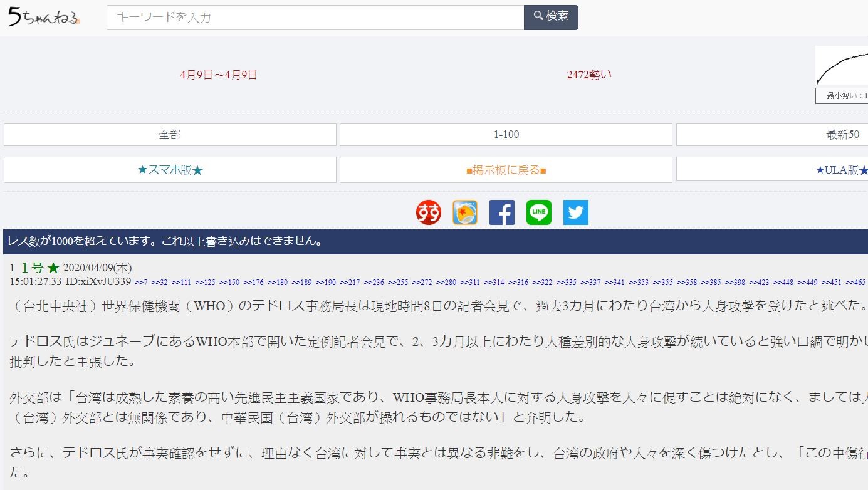Open reply anchor >>398
The width and height of the screenshot is (868, 490).
pyautogui.click(x=735, y=282)
